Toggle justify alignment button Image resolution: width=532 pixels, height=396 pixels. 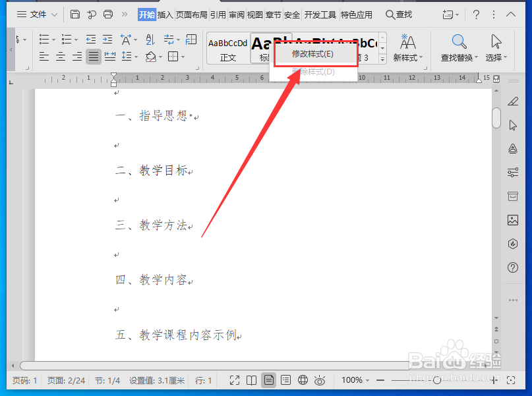pos(94,56)
